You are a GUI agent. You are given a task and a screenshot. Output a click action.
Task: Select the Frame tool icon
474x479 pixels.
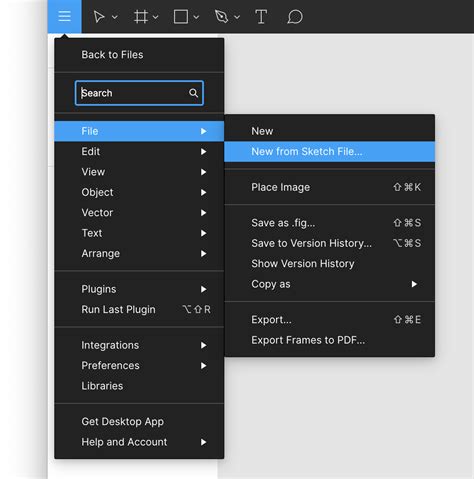[x=141, y=17]
